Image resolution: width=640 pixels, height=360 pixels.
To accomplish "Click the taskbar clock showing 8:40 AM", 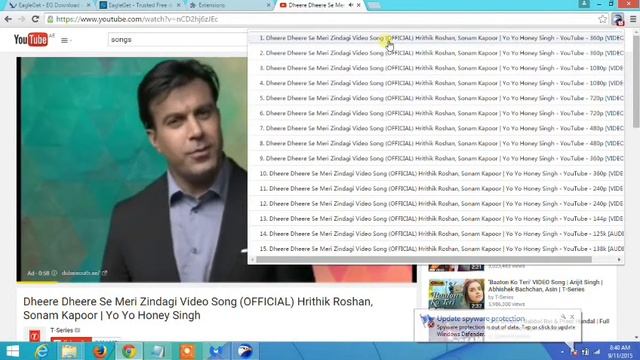I will click(620, 351).
